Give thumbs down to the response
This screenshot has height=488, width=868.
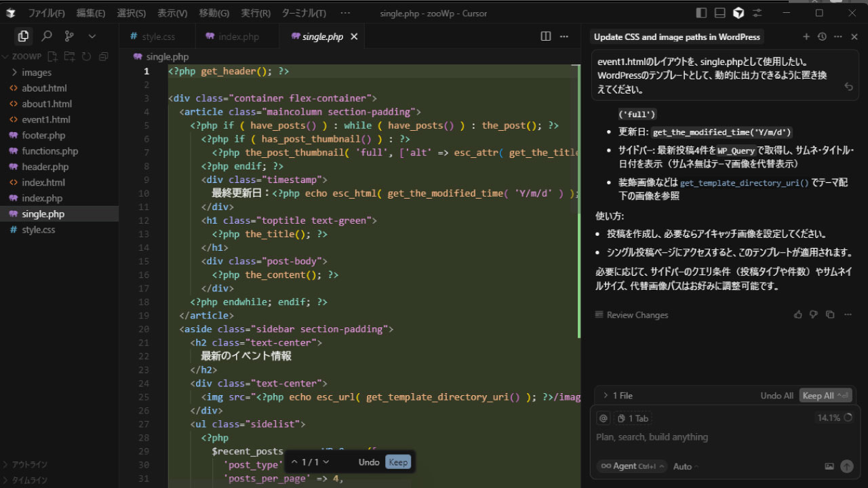point(814,314)
